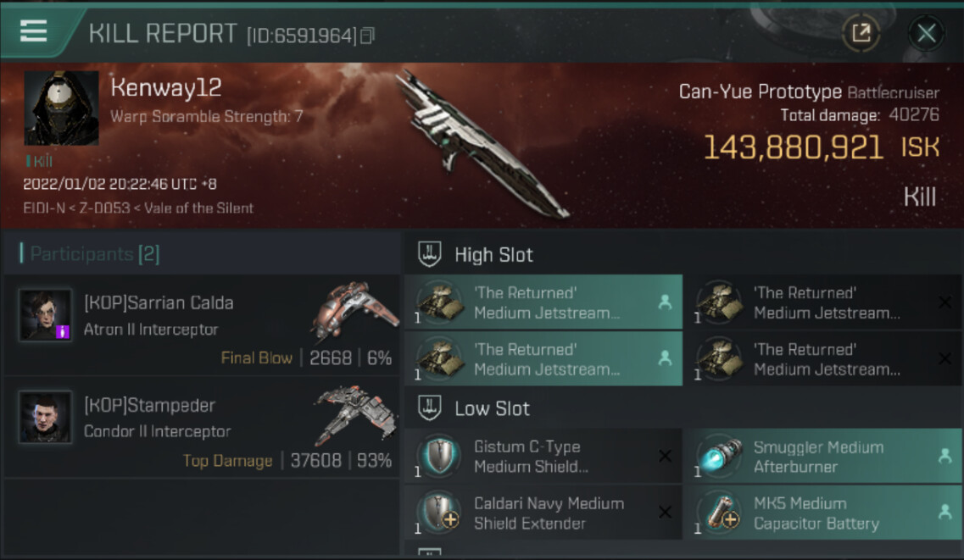
Task: Click the MK5 Medium Capacitor Battery icon
Action: pos(718,513)
